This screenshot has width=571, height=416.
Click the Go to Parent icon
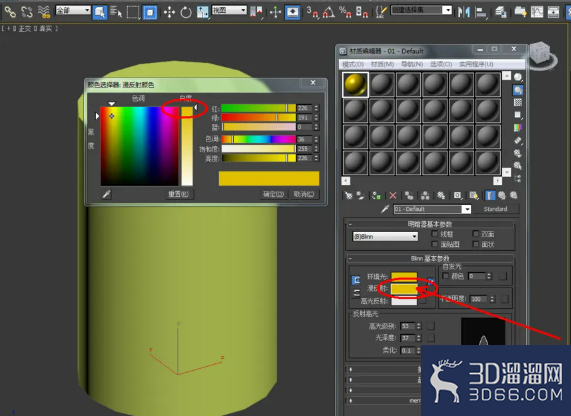pyautogui.click(x=502, y=196)
